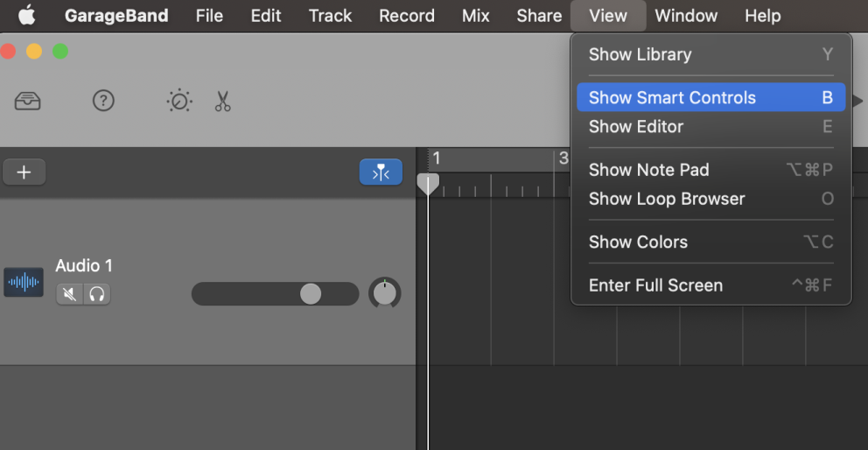Click the playhead marker at bar 1
The image size is (868, 450).
click(428, 184)
